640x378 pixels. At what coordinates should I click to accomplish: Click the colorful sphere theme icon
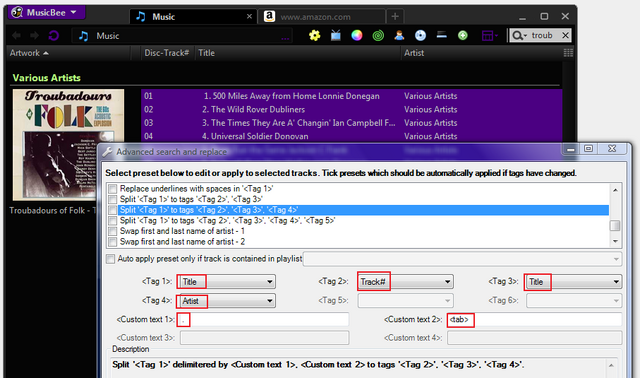pos(357,36)
